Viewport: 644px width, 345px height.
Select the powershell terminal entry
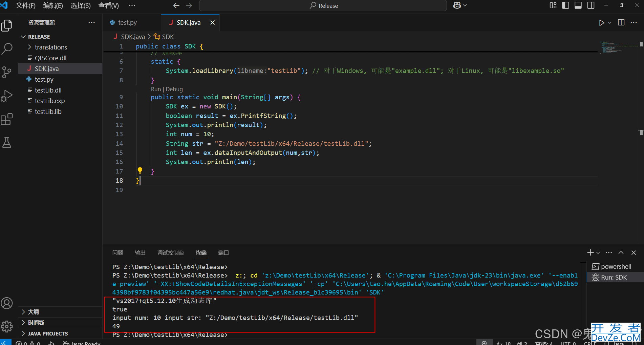[x=616, y=266]
